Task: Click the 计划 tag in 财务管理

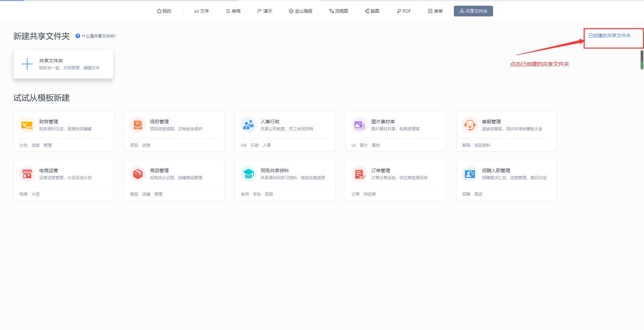Action: pyautogui.click(x=23, y=145)
